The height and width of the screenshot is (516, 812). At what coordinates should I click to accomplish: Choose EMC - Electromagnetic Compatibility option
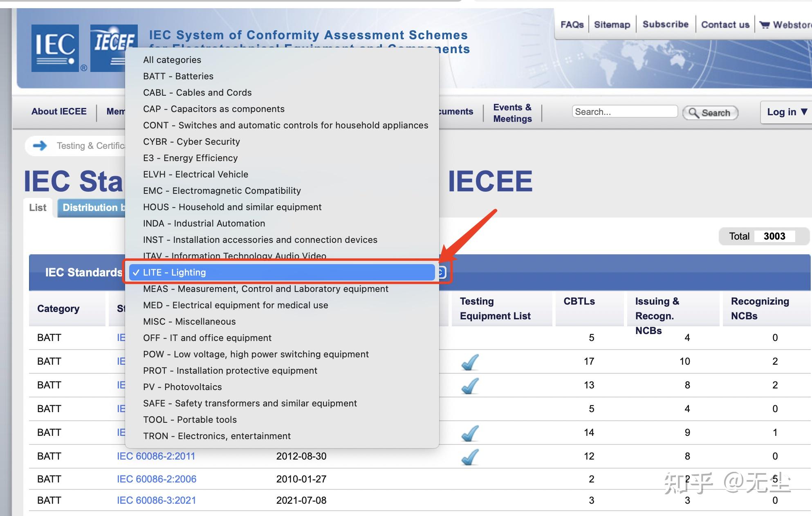[x=222, y=191]
